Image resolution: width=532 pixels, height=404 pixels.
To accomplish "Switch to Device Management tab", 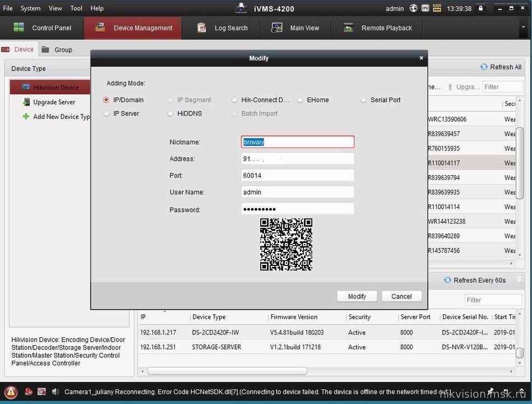I will (133, 28).
